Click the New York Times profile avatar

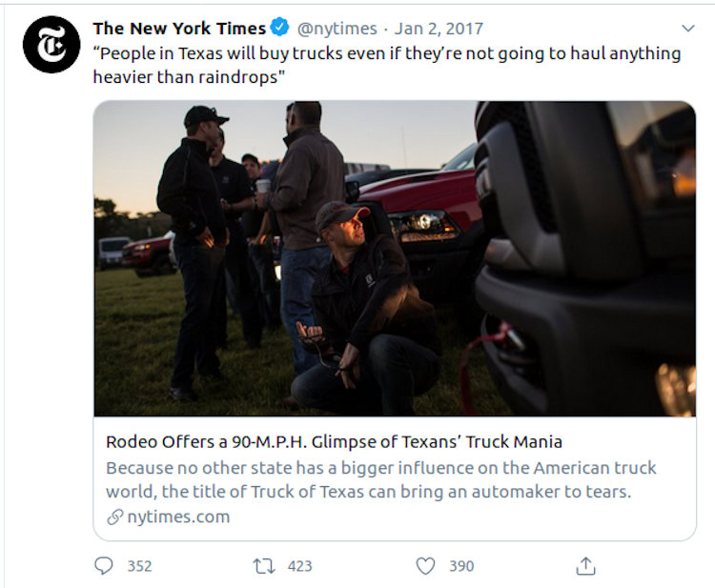pyautogui.click(x=51, y=44)
